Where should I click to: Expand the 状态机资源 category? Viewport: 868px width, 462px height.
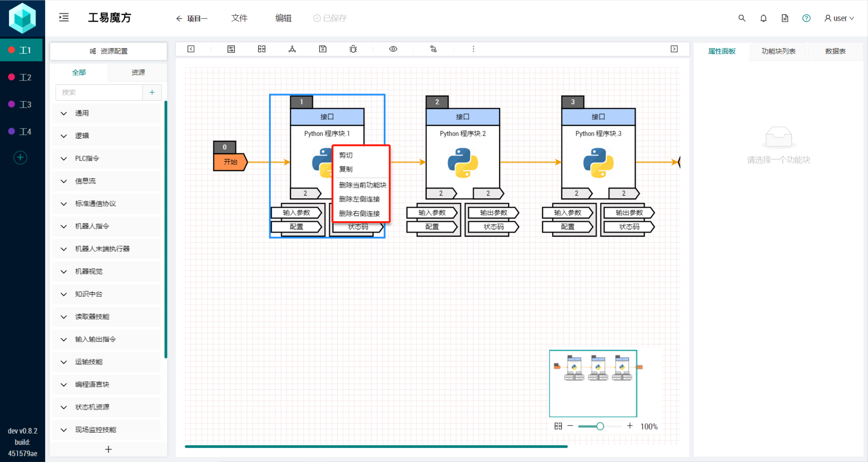[x=107, y=407]
